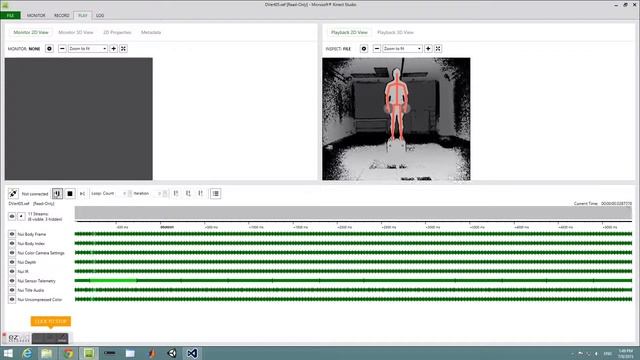Open the 2D Properties tab
640x360 pixels.
[117, 32]
